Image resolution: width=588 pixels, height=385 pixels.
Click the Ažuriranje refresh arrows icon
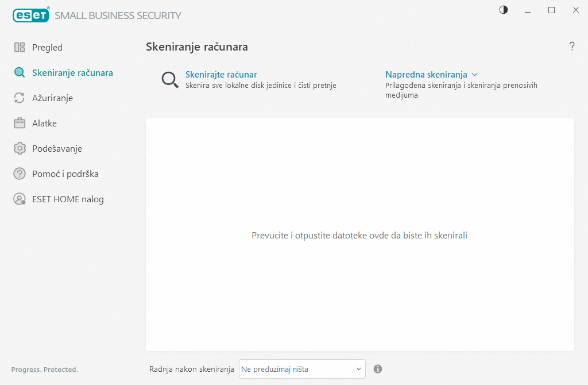(20, 98)
